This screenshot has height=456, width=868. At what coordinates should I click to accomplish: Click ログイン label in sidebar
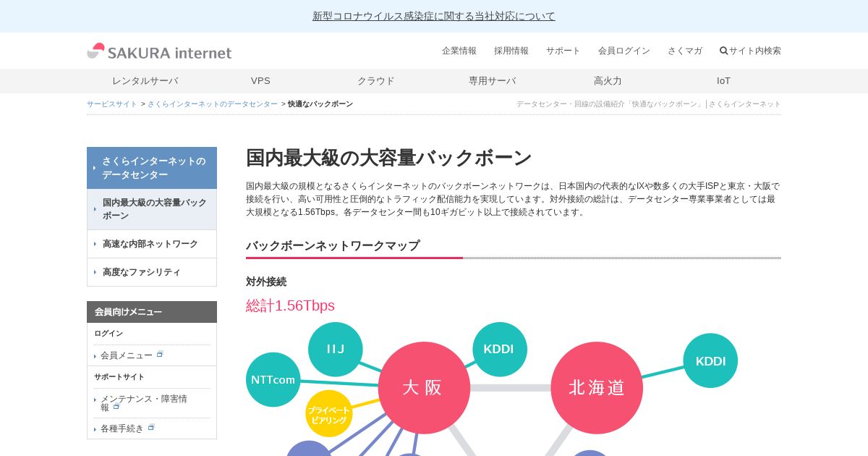(109, 334)
